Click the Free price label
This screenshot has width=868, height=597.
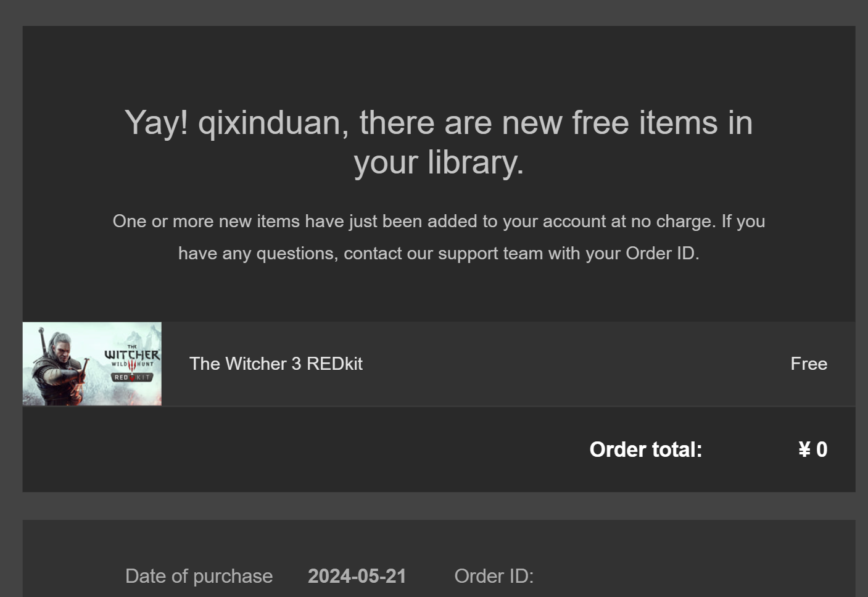[809, 364]
